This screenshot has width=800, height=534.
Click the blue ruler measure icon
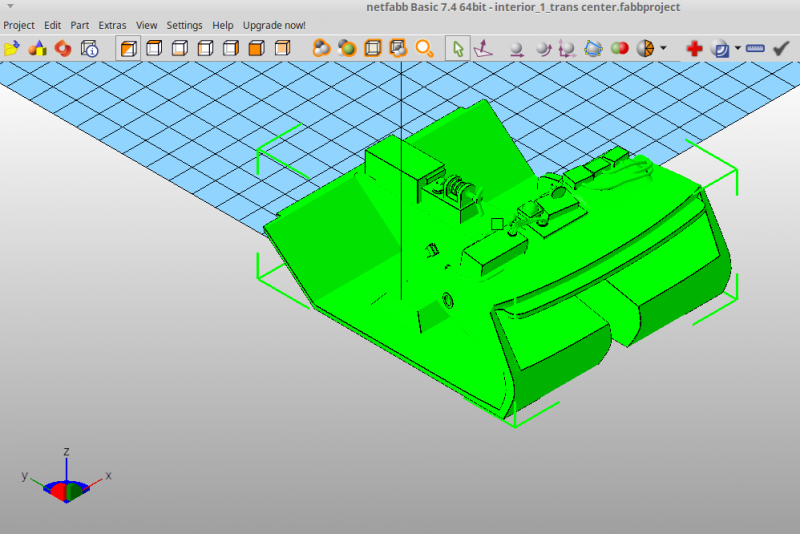[755, 48]
